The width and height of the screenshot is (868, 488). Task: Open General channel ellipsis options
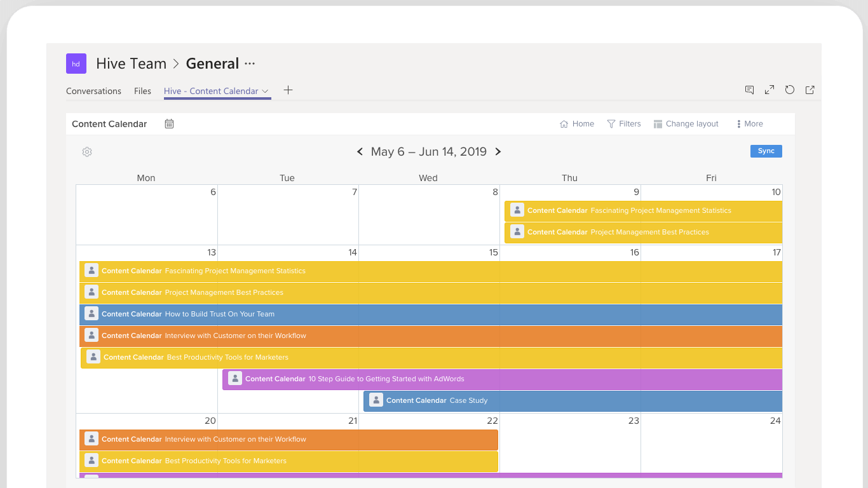tap(250, 64)
